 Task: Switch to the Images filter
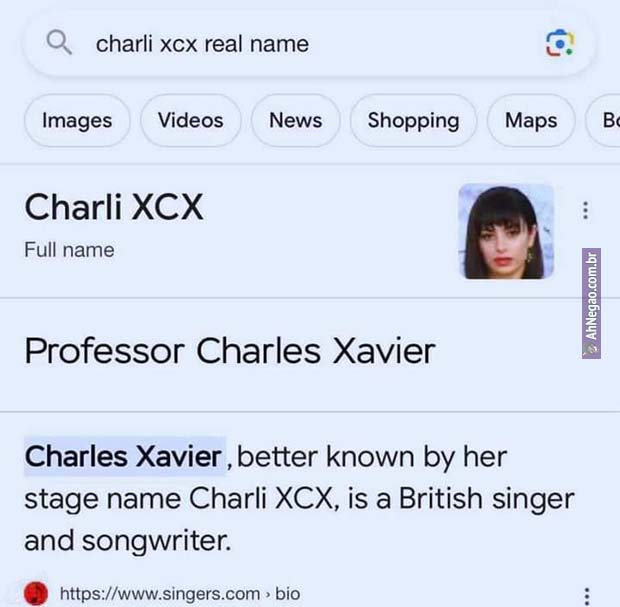[x=77, y=121]
